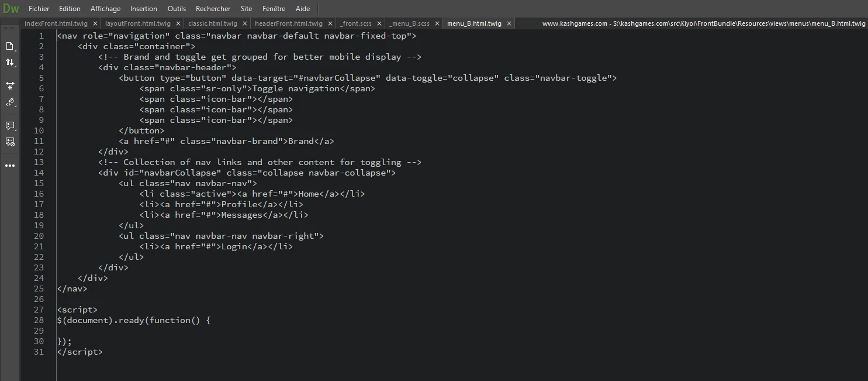Close the _menu_B.scss tab
This screenshot has width=868, height=381.
click(437, 24)
